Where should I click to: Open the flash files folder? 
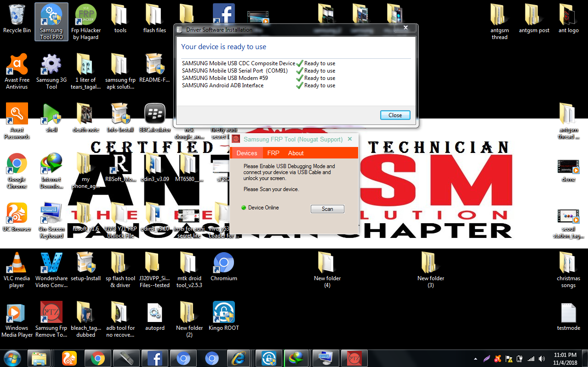tap(155, 19)
